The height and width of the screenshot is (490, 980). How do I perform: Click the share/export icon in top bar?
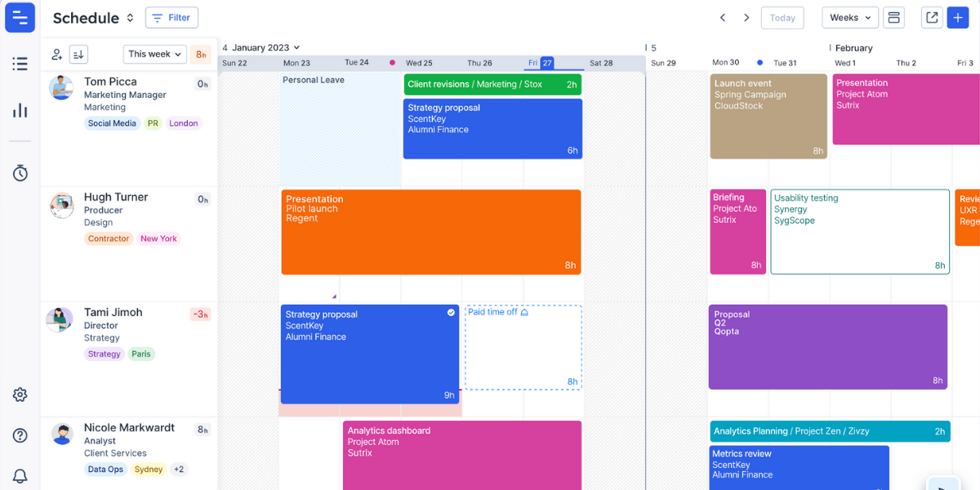click(x=931, y=18)
